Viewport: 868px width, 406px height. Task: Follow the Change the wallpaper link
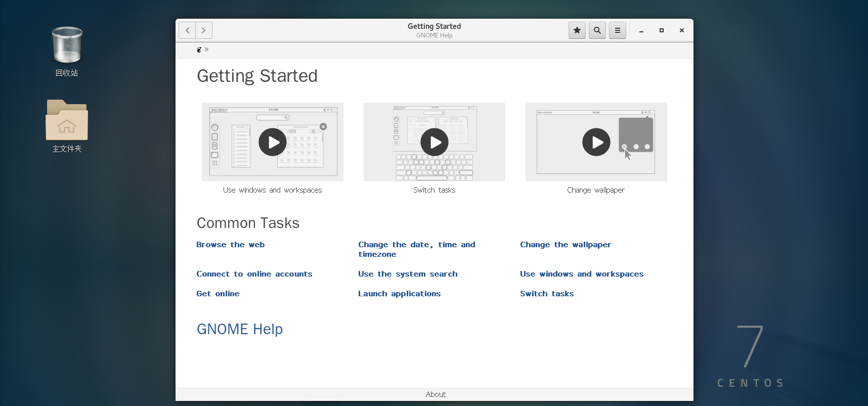[x=566, y=245]
